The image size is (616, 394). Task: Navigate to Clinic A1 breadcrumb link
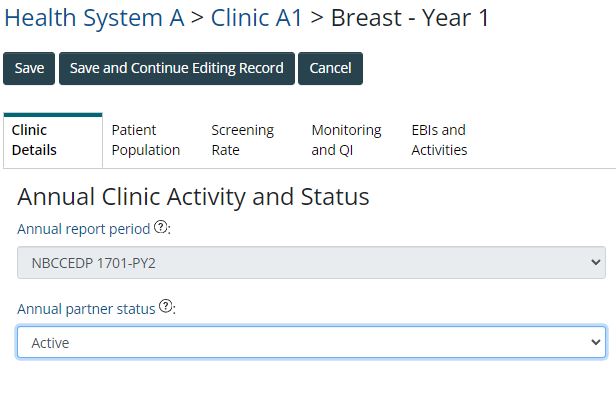(x=257, y=18)
